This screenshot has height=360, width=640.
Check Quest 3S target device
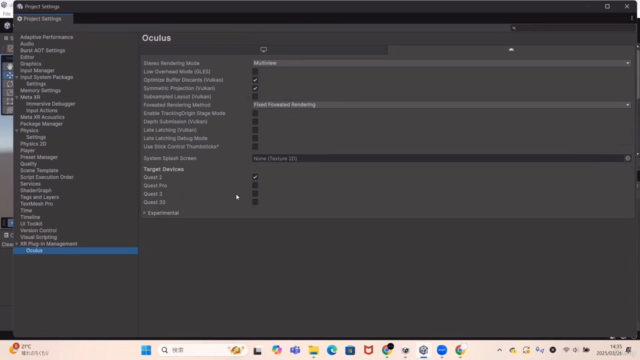tap(255, 202)
